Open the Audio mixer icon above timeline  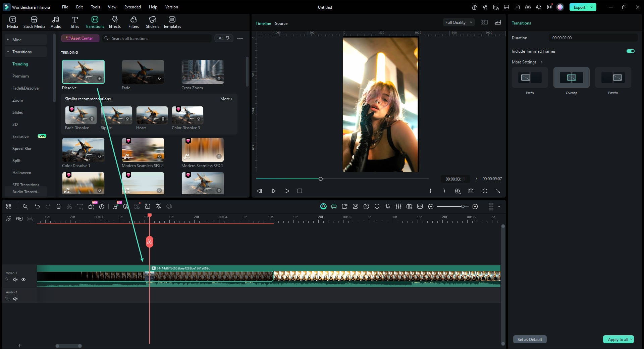[398, 206]
